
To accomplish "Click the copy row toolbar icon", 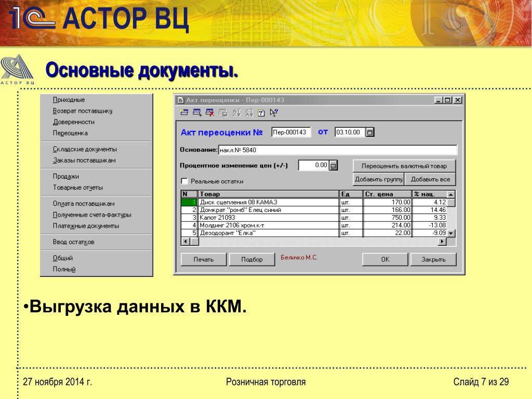I will click(223, 112).
